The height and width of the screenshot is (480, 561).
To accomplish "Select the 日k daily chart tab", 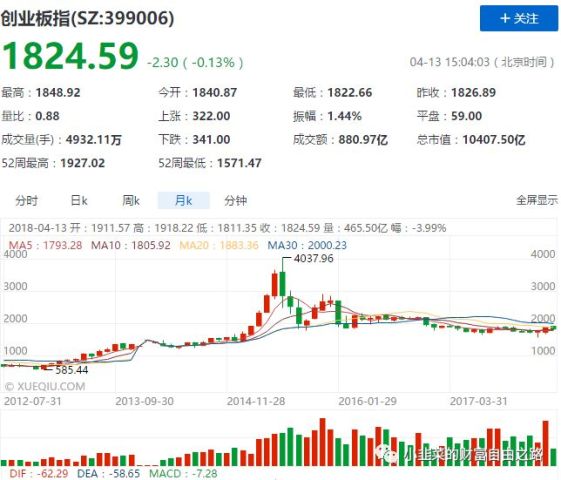I will pos(79,201).
